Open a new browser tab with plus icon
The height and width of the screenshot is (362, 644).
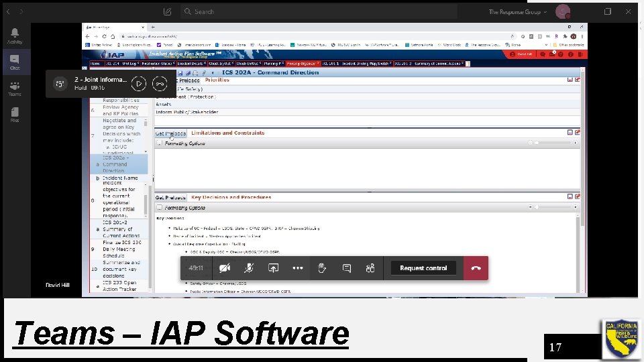pyautogui.click(x=153, y=27)
